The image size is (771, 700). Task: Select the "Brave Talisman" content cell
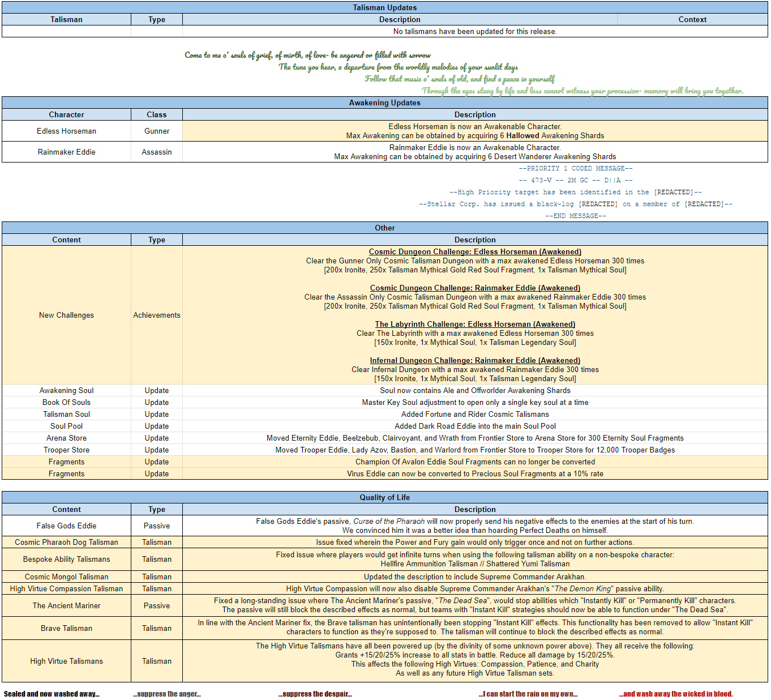pyautogui.click(x=66, y=628)
